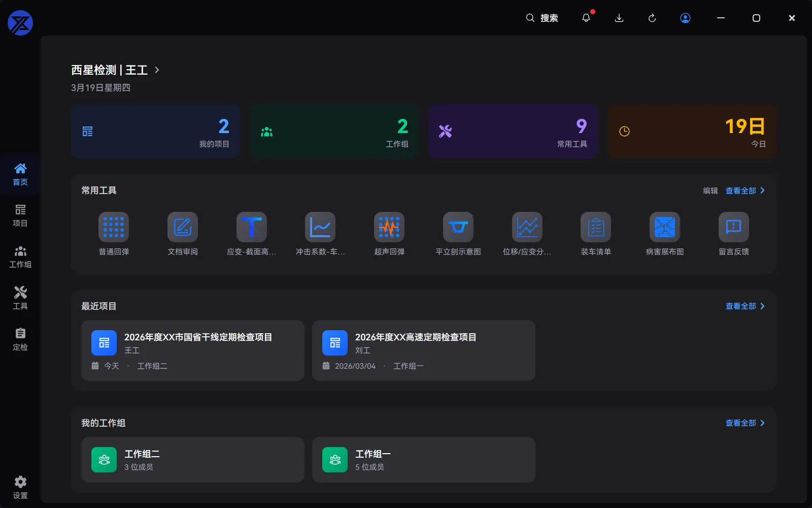Launch the 文档审阅 tool
Viewport: 812px width, 508px height.
point(183,227)
